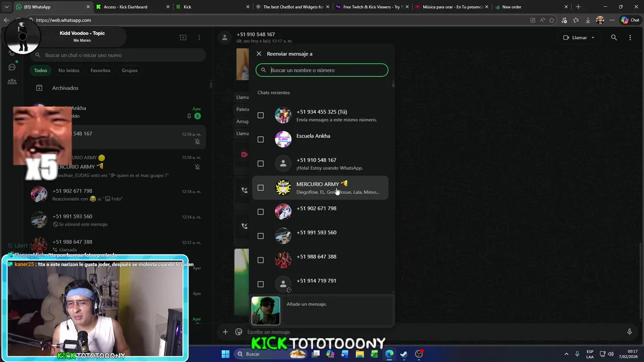The image size is (644, 362).
Task: Open the emoji picker in message bar
Action: coord(239,332)
